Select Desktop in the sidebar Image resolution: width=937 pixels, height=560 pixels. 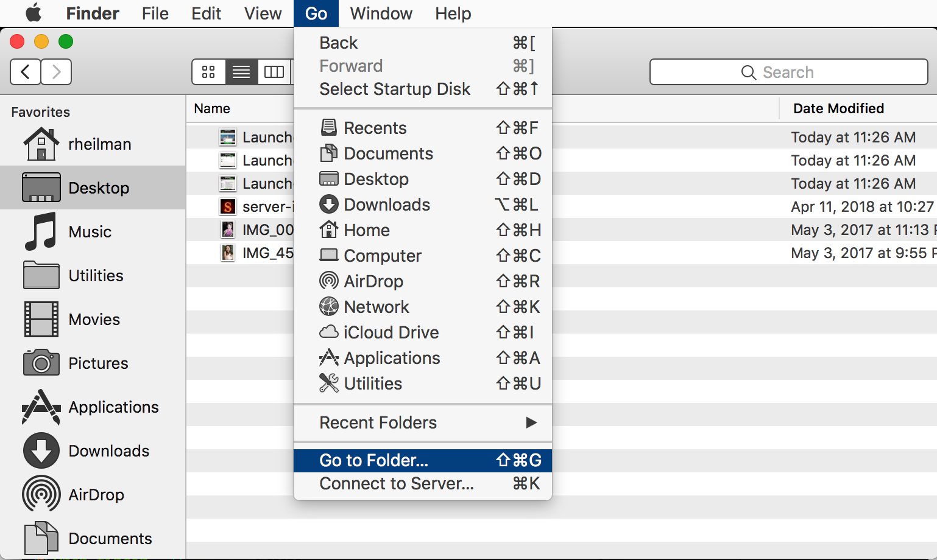[93, 187]
